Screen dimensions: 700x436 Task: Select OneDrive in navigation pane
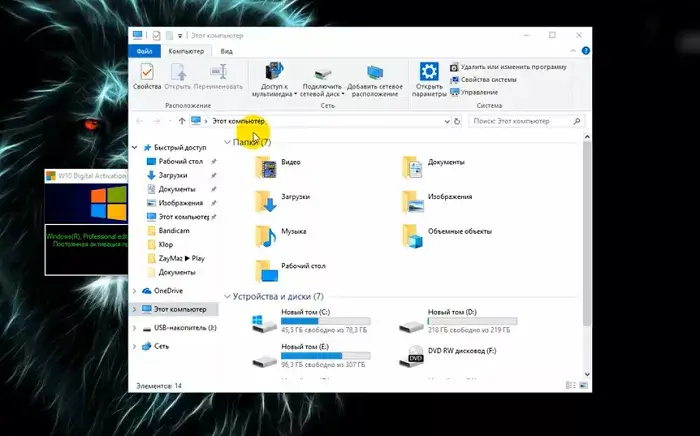[x=168, y=291]
